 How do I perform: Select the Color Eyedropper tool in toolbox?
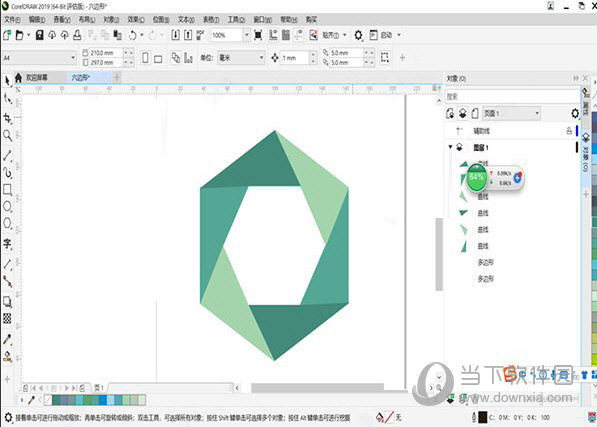tap(7, 339)
